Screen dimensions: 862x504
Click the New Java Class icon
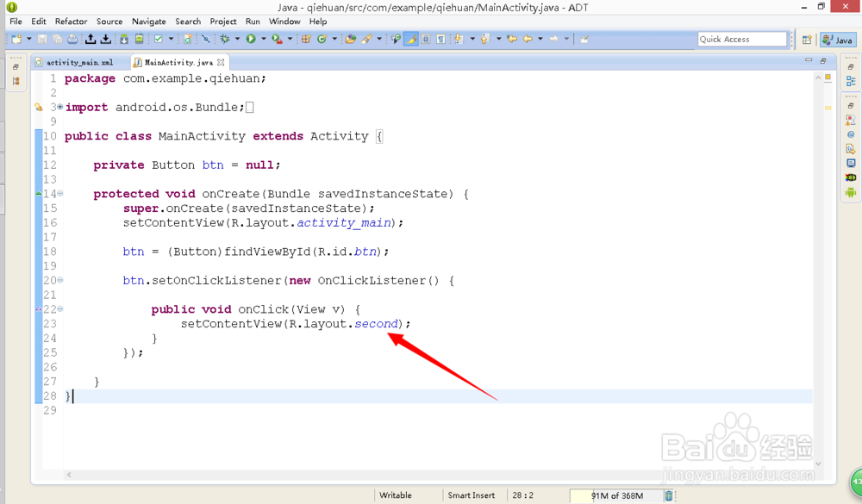[322, 39]
